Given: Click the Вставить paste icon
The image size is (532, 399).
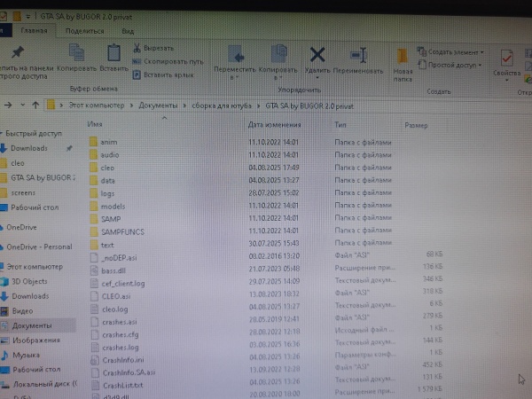Looking at the screenshot, I should coord(113,52).
